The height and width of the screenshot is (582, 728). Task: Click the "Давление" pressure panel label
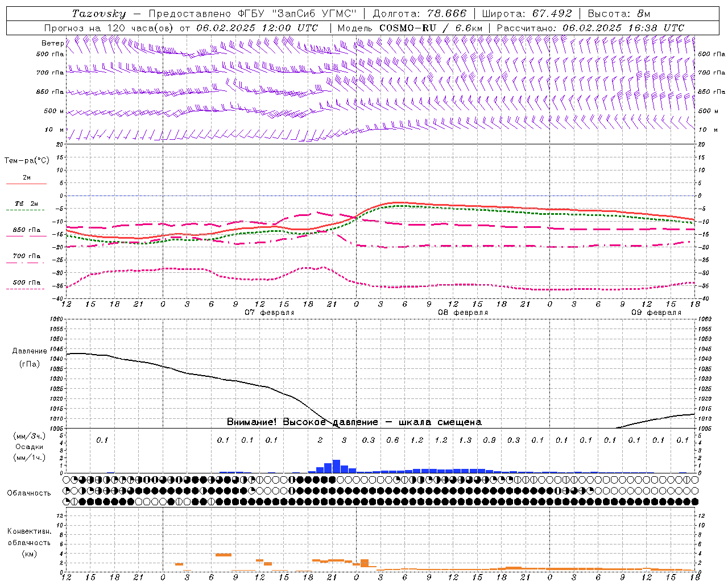click(30, 351)
